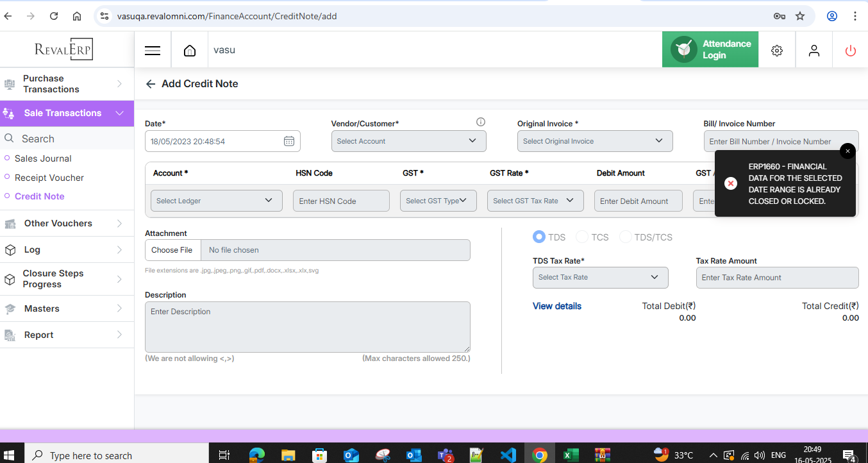Viewport: 868px width, 463px height.
Task: Select the TCS radio button
Action: pyautogui.click(x=582, y=237)
